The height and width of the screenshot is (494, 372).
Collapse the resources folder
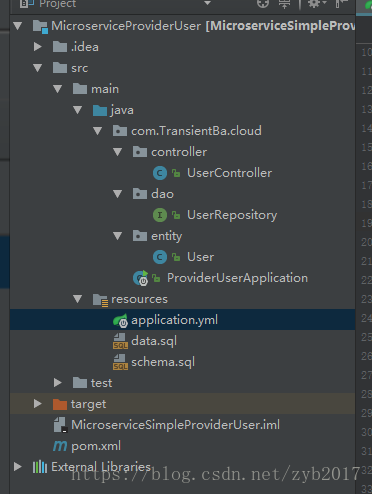(78, 299)
